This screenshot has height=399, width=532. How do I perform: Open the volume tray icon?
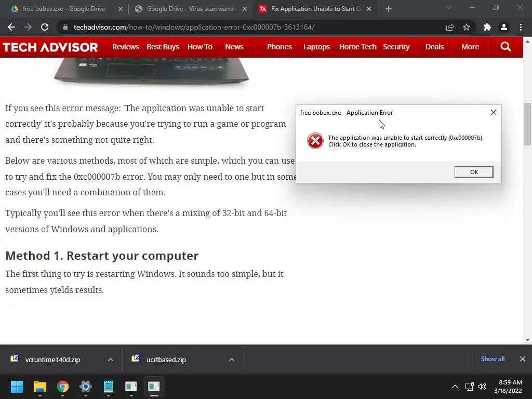[x=482, y=387]
